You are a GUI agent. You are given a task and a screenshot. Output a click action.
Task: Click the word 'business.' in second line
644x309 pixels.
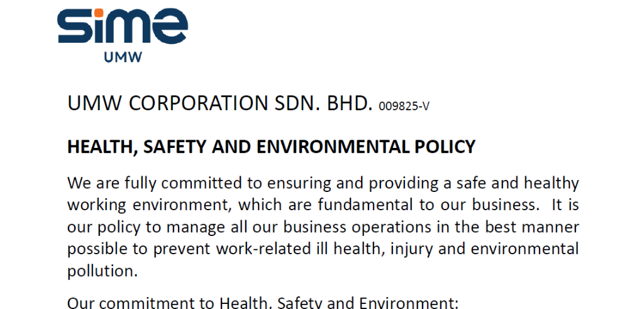coord(506,205)
